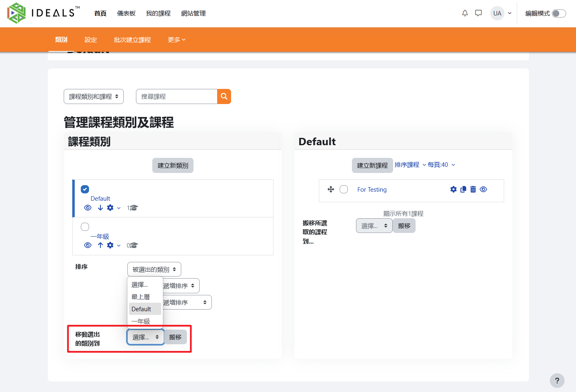
Task: Click copy icon for For Testing course
Action: [463, 189]
